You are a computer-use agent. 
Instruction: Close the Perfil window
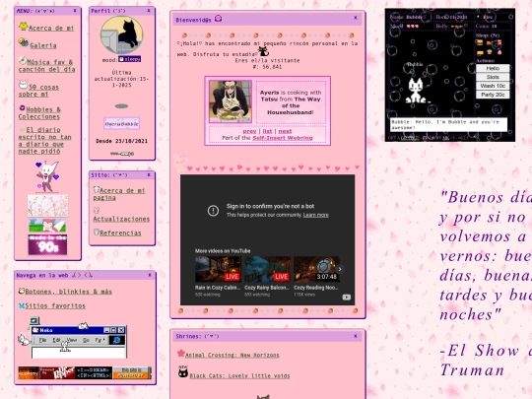point(149,11)
